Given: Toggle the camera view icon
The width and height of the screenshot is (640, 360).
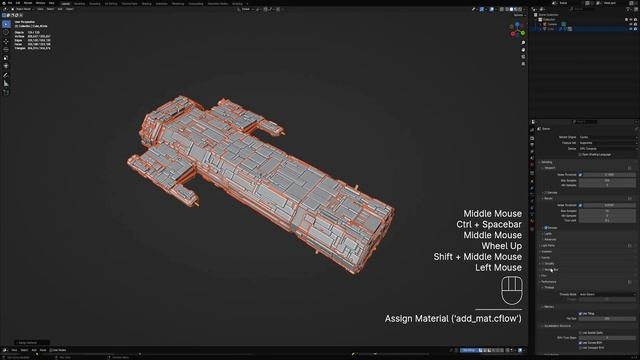Looking at the screenshot, I should (x=523, y=57).
